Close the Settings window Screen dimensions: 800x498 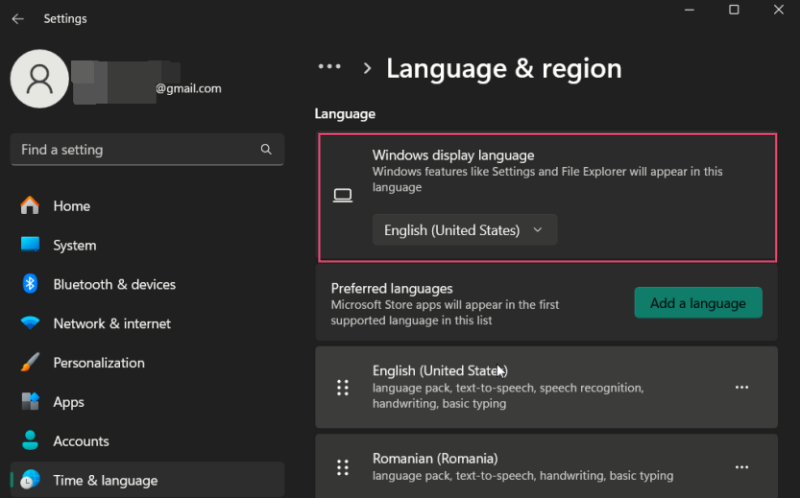779,10
